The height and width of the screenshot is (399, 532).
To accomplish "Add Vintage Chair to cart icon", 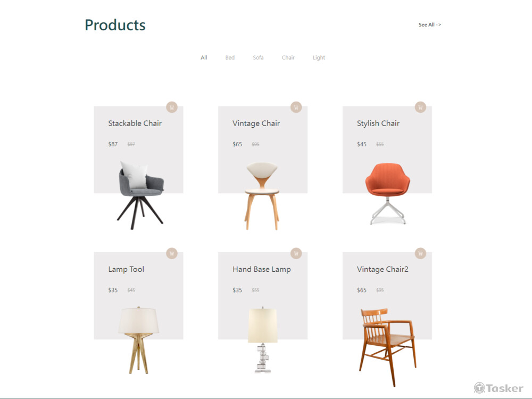I will (x=296, y=107).
